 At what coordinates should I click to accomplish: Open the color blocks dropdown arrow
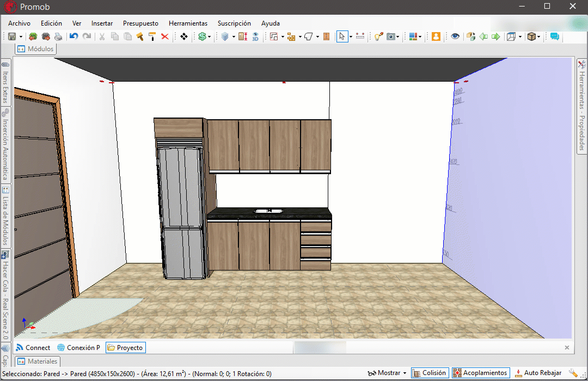(x=420, y=37)
